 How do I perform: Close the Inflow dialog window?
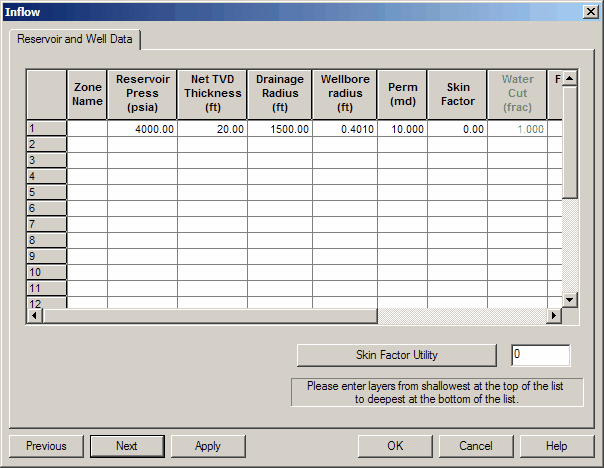[591, 11]
